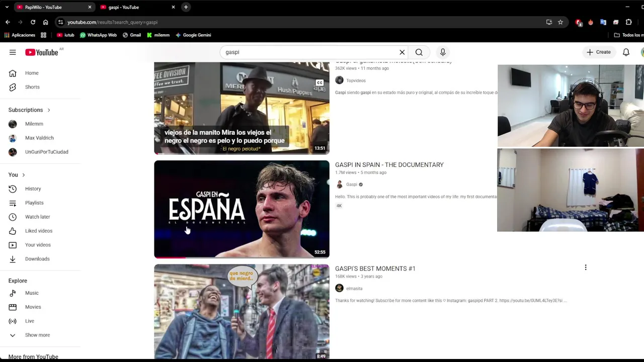
Task: Open the Google Gemini bookmark
Action: (193, 35)
